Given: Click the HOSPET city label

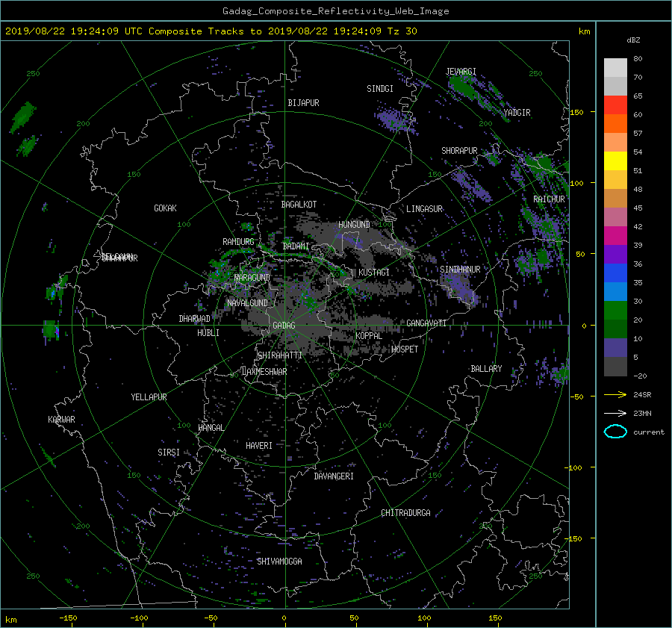Looking at the screenshot, I should click(405, 349).
